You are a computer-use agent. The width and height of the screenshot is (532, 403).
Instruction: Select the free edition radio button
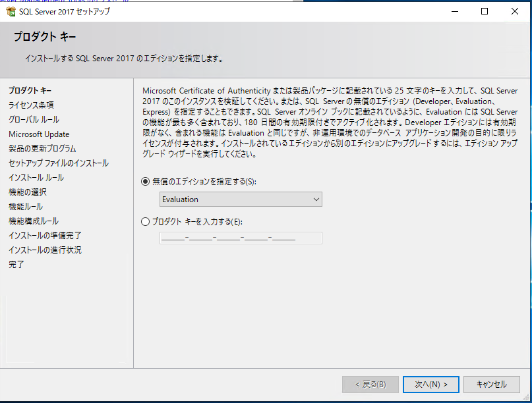145,182
